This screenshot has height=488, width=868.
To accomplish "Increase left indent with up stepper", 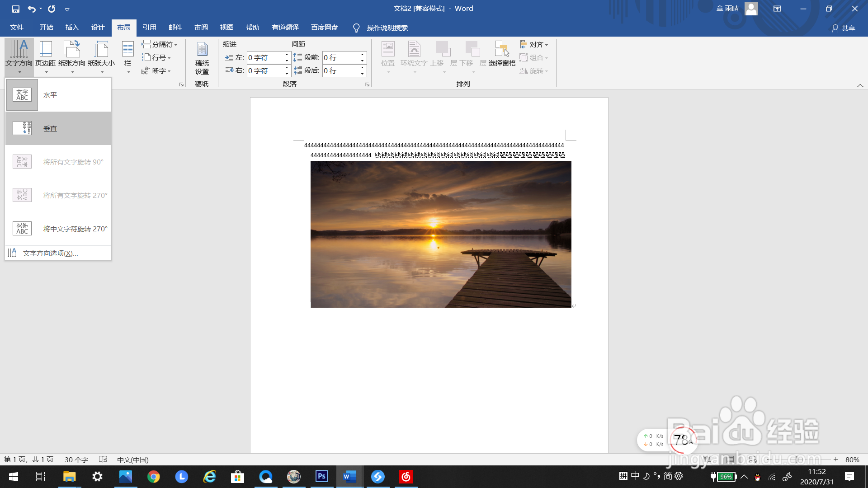I will (x=287, y=55).
